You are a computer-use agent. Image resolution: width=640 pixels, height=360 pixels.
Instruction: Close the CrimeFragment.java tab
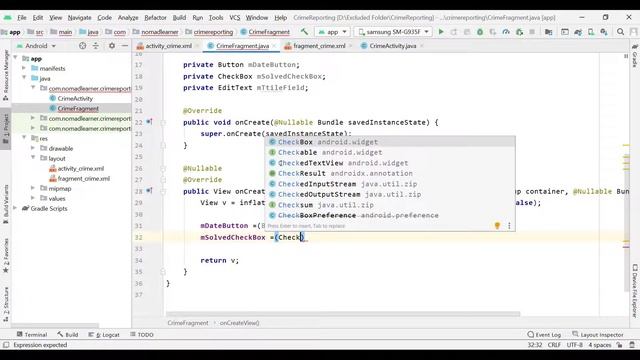[274, 46]
